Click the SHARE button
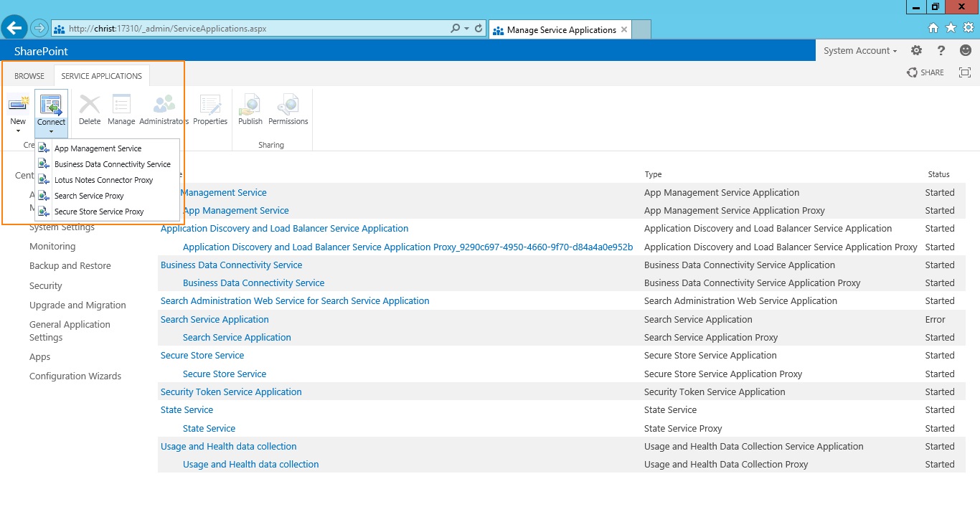Screen dimensions: 980x522 pyautogui.click(x=925, y=72)
